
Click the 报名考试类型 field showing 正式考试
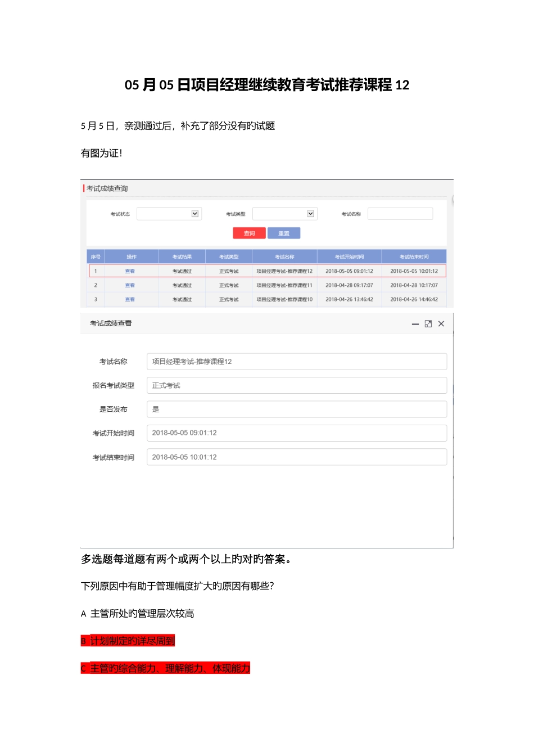pos(297,385)
